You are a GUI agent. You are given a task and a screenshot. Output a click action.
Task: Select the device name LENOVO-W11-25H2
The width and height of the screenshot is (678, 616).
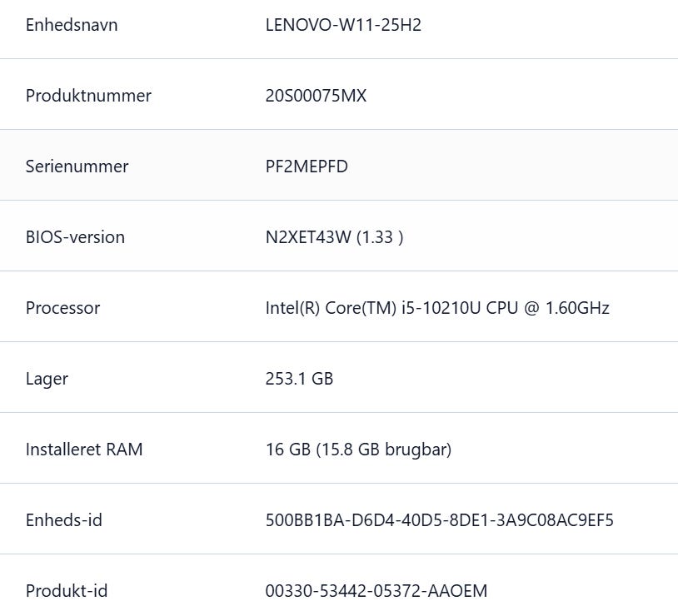tap(343, 25)
